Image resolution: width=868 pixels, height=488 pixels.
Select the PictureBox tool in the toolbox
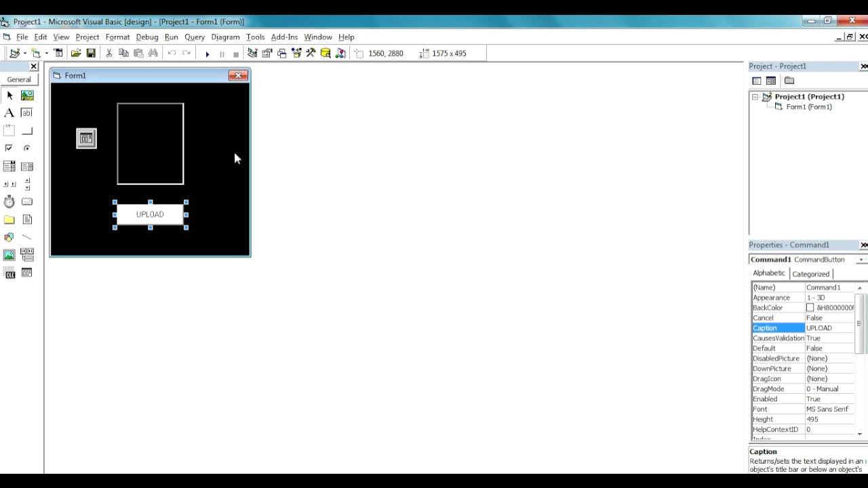pyautogui.click(x=27, y=96)
